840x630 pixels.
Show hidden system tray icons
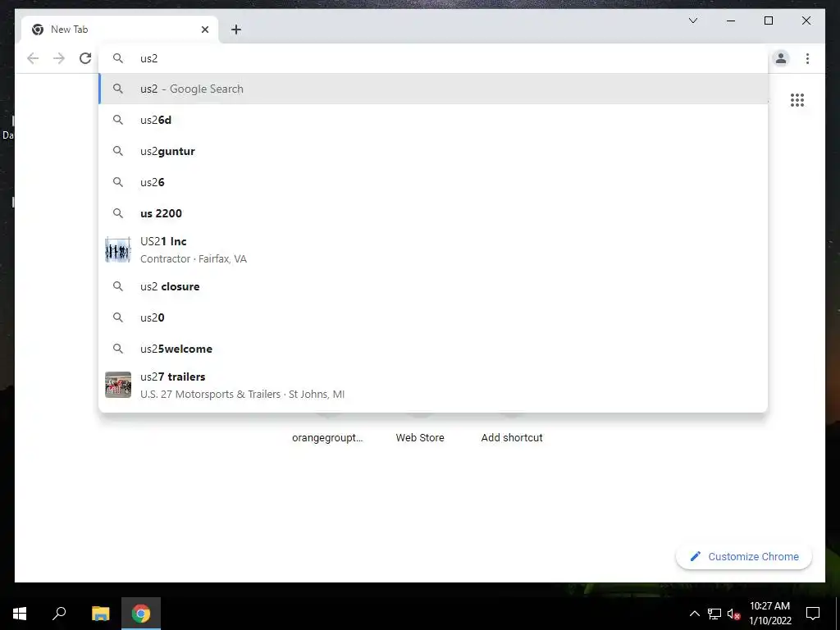click(x=694, y=614)
